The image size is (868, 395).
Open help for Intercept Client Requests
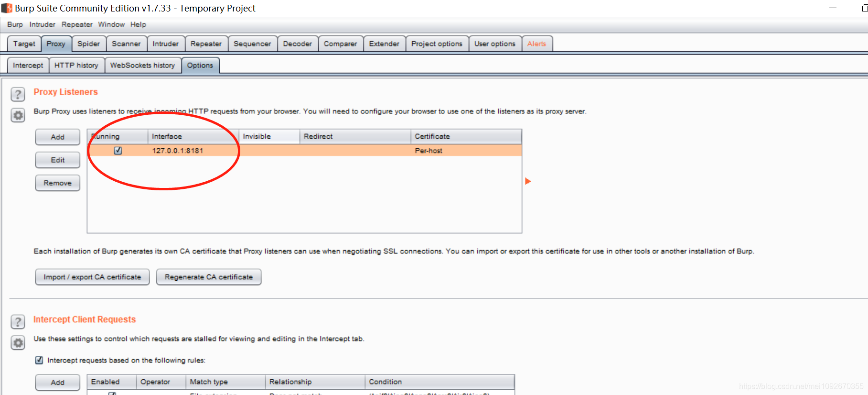[x=18, y=322]
